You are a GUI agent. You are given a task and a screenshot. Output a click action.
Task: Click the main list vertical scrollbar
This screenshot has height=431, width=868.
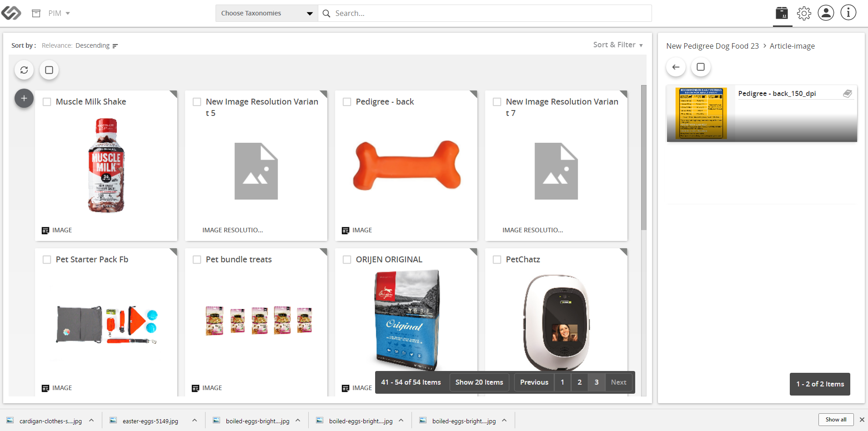[x=644, y=157]
